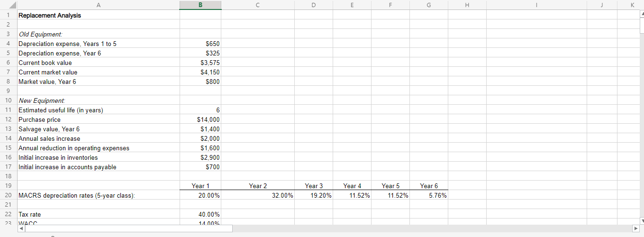The width and height of the screenshot is (644, 237).
Task: Click horizontal scrollbar right arrow
Action: pos(636,228)
